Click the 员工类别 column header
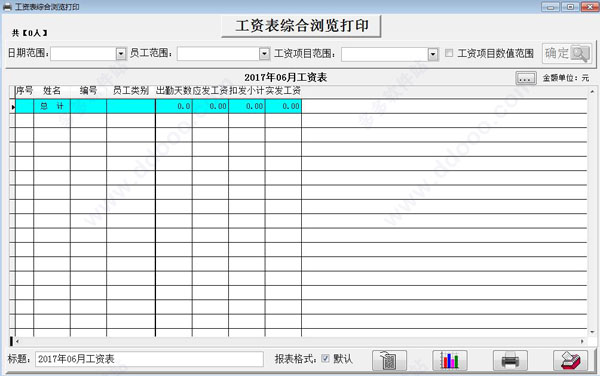 [x=131, y=91]
